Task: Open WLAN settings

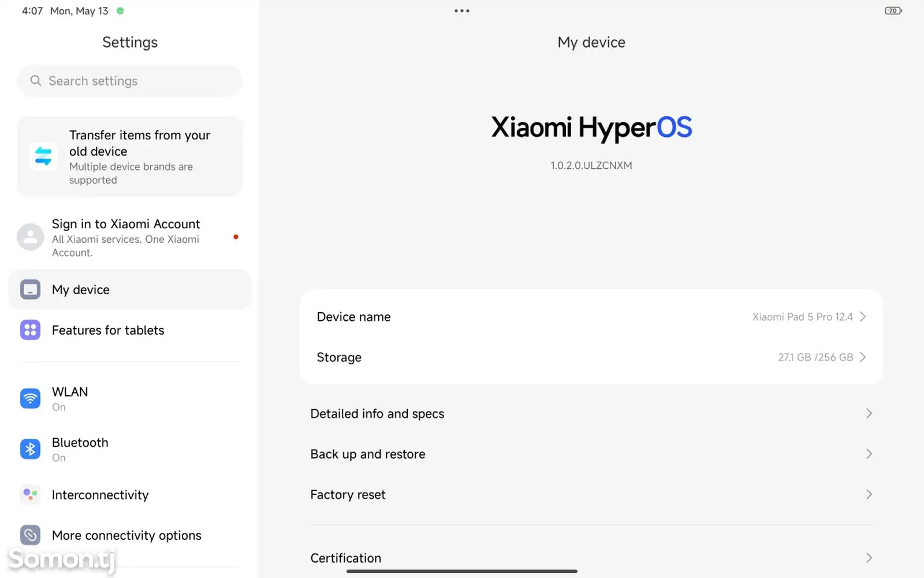Action: tap(130, 399)
